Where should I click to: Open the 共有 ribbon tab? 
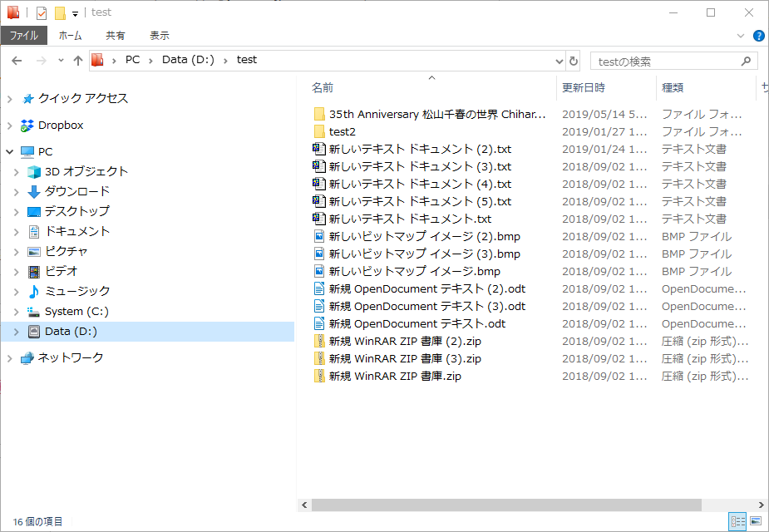[x=116, y=36]
